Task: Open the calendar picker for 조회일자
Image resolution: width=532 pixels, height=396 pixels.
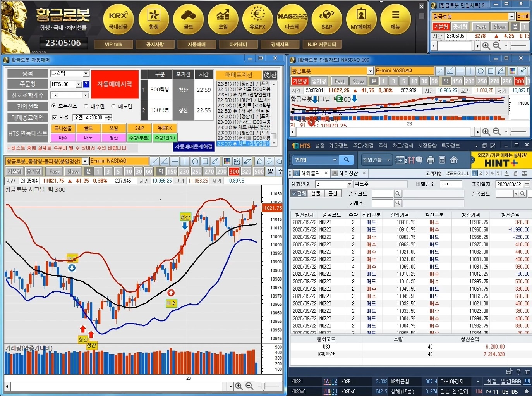Action: 527,184
